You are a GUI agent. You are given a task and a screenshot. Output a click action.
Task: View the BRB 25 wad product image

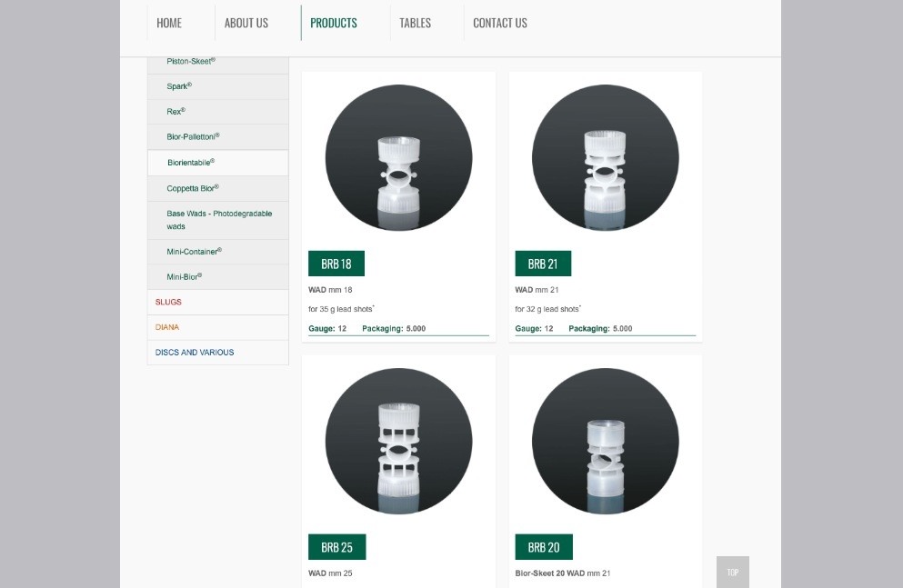(398, 442)
